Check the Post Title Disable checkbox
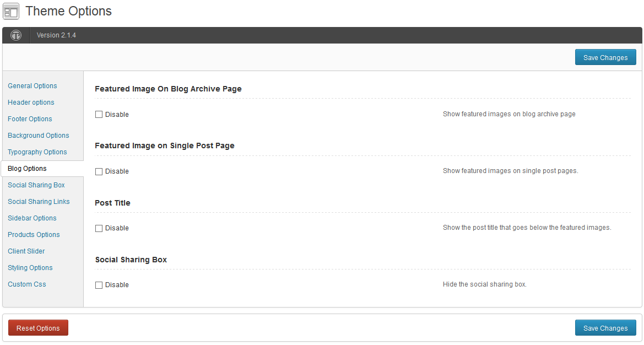Viewport: 644px width, 345px height. click(x=99, y=228)
